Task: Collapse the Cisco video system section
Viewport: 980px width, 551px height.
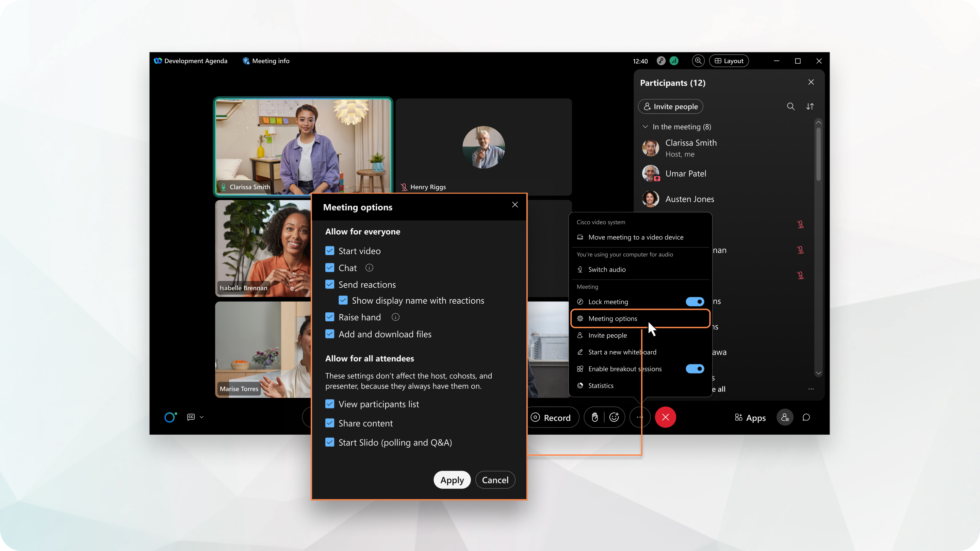Action: (600, 221)
